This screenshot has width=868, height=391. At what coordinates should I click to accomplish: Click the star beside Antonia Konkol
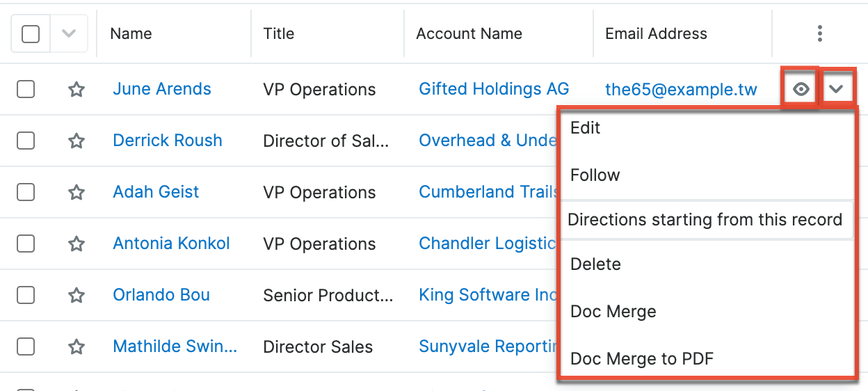point(77,244)
